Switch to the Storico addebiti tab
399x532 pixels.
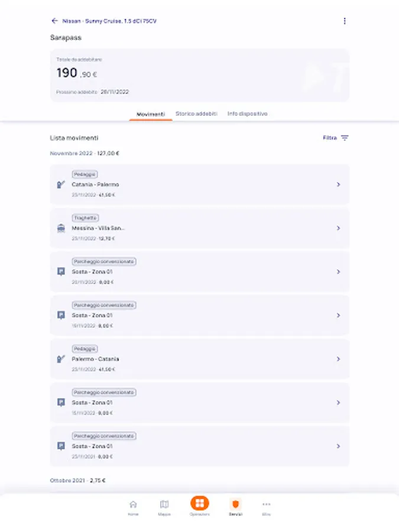click(196, 113)
